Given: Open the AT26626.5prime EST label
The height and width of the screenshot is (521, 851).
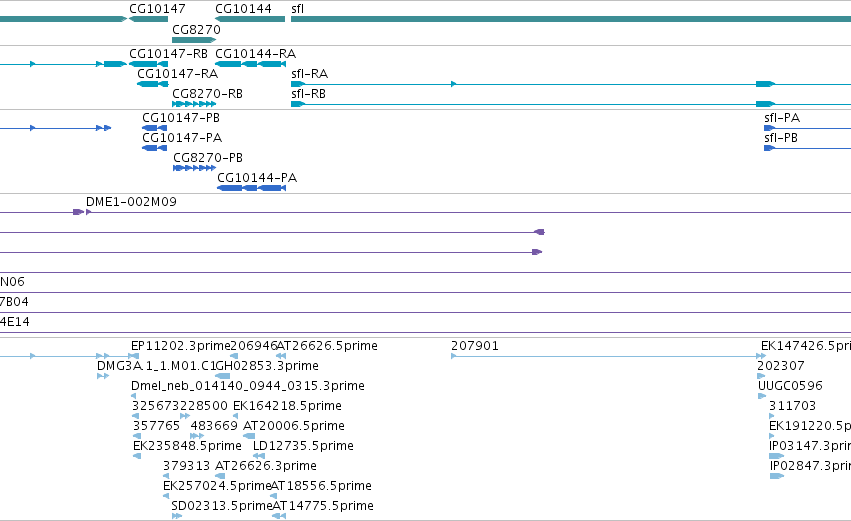Looking at the screenshot, I should click(x=327, y=346).
